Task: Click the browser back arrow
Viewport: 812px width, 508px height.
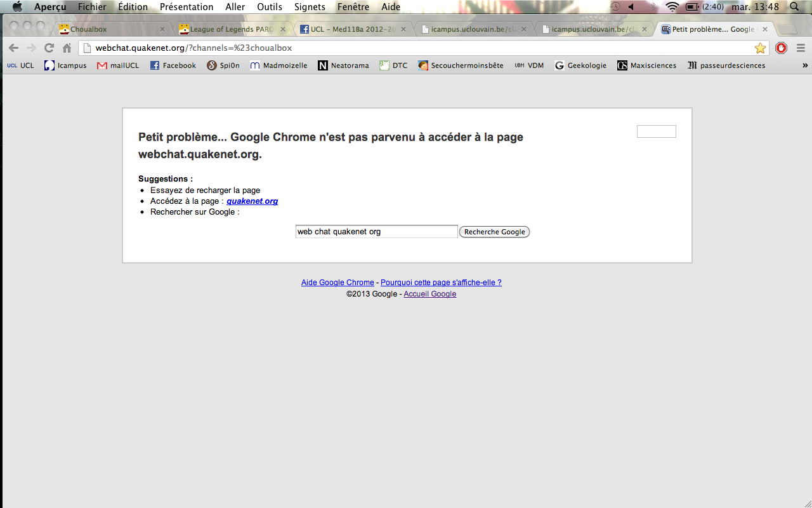Action: point(13,48)
